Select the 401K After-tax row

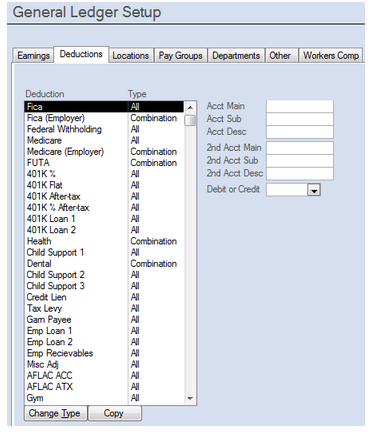tap(104, 196)
